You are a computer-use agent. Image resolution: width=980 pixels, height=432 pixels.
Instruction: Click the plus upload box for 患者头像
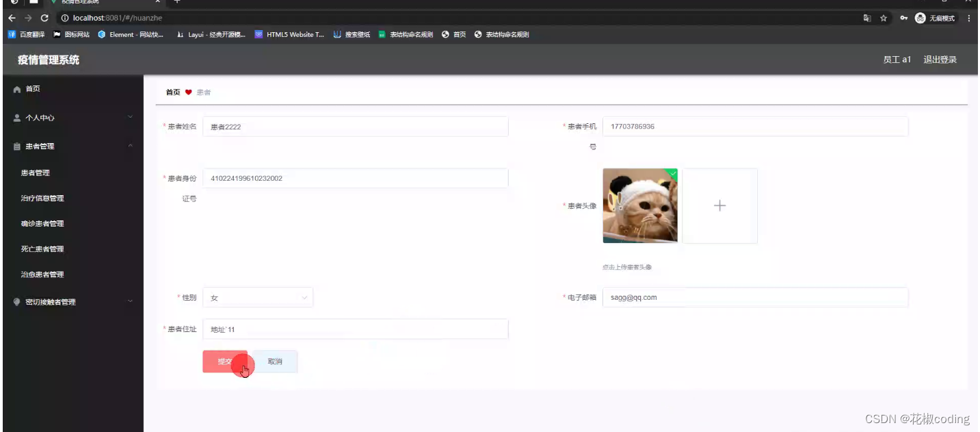pos(719,206)
